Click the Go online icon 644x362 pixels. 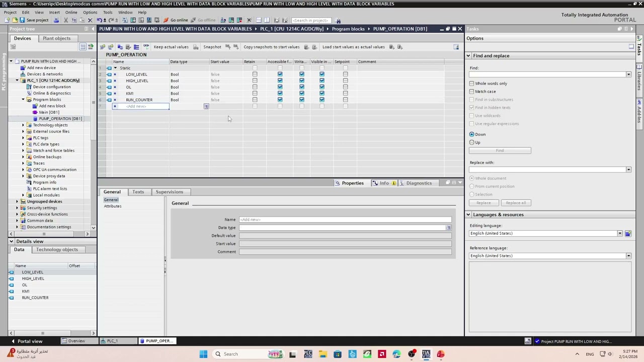pyautogui.click(x=166, y=20)
